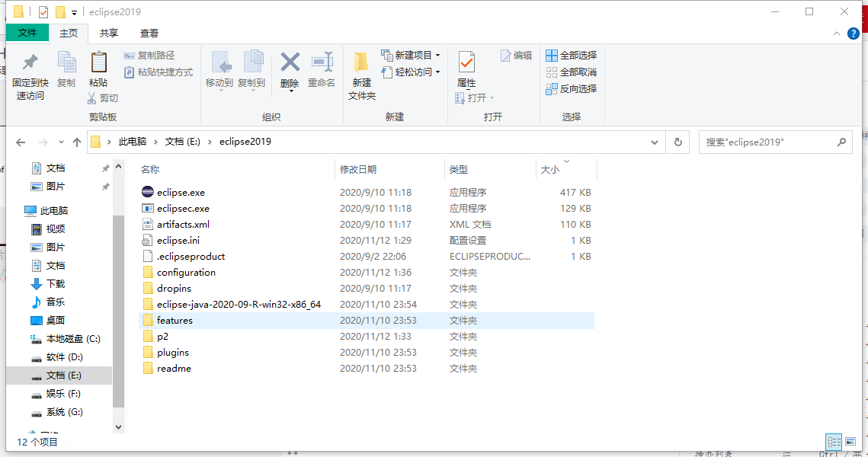868x457 pixels.
Task: Open the 文件 menu
Action: click(x=27, y=34)
